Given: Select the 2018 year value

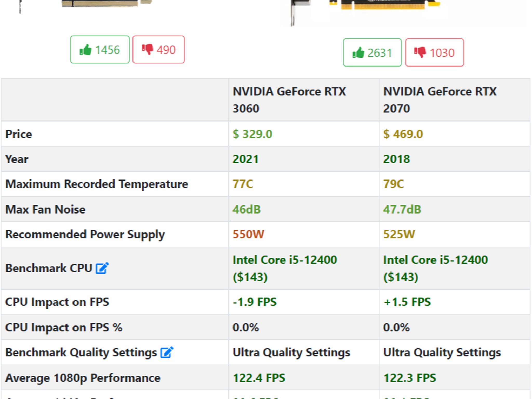Looking at the screenshot, I should click(396, 159).
